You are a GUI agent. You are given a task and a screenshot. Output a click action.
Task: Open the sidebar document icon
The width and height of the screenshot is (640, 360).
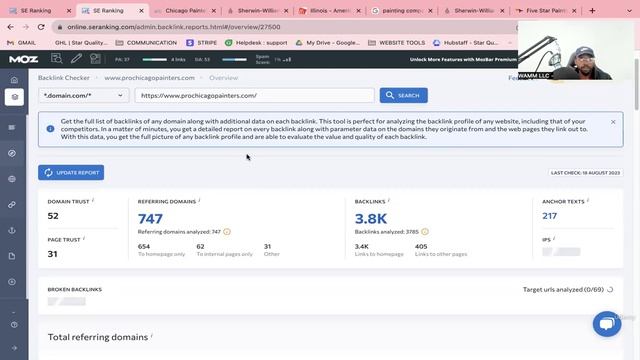(12, 256)
